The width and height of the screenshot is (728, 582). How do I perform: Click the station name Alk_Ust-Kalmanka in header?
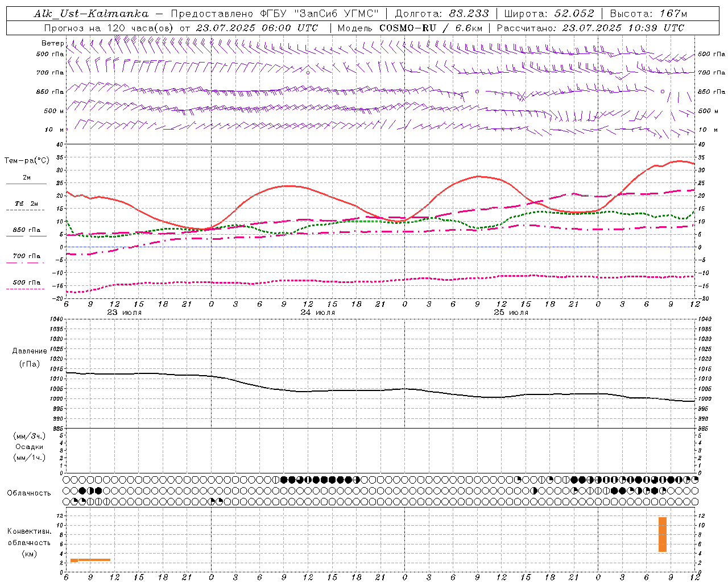[91, 14]
